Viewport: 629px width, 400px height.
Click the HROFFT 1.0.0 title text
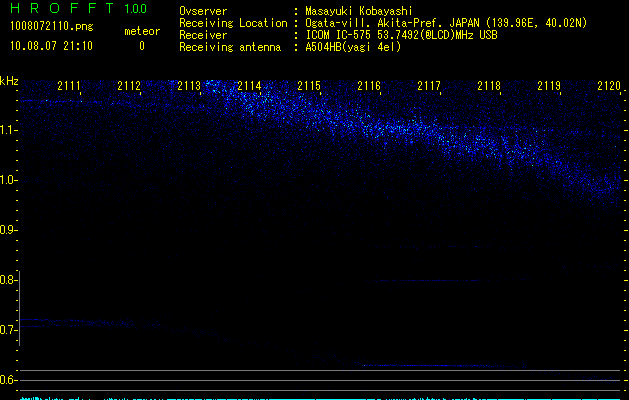78,8
